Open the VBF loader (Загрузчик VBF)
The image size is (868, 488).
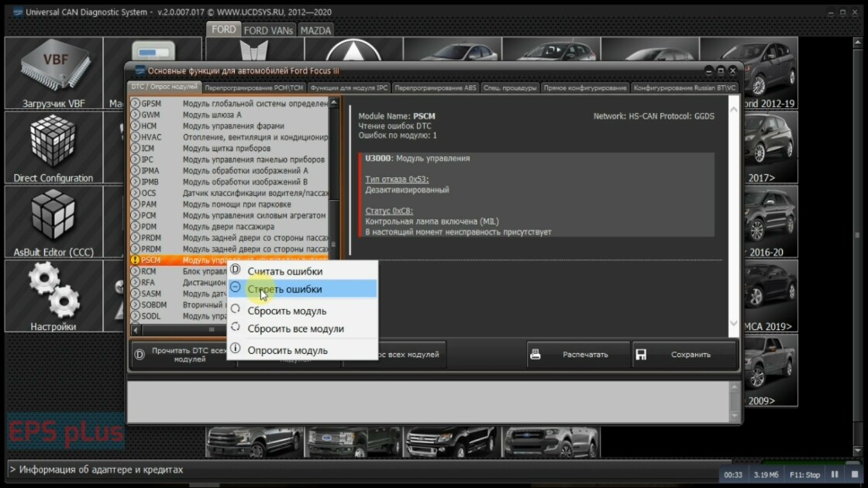53,73
